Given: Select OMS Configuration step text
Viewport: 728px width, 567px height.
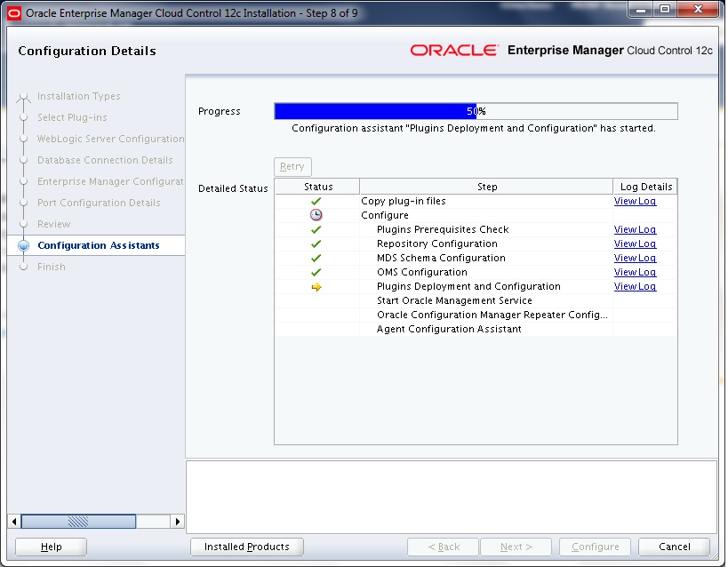Looking at the screenshot, I should [x=422, y=272].
